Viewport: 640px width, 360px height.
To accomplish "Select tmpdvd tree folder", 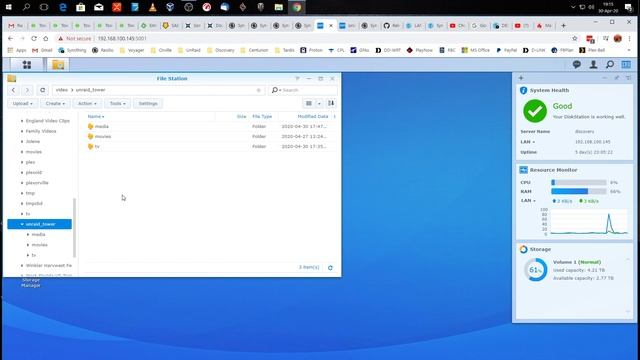I will pyautogui.click(x=34, y=203).
